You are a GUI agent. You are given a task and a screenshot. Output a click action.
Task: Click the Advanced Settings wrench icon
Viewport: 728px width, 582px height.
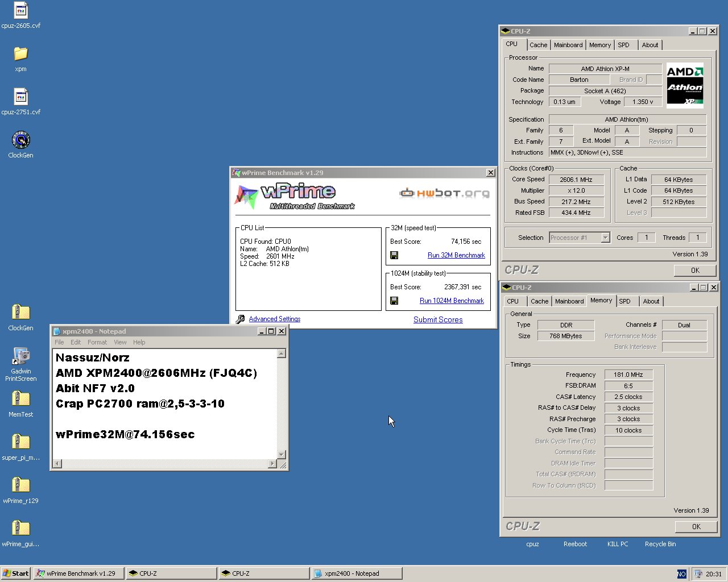(x=240, y=319)
